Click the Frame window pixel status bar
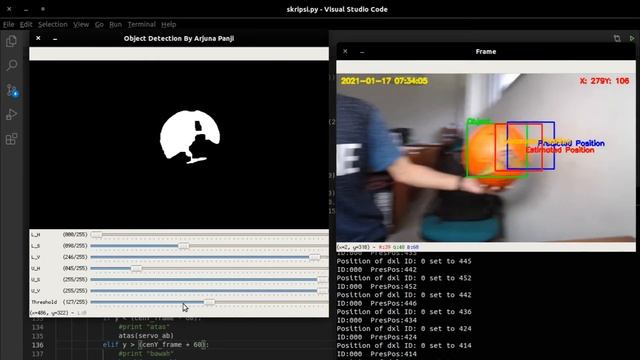640x360 pixels. pyautogui.click(x=486, y=247)
